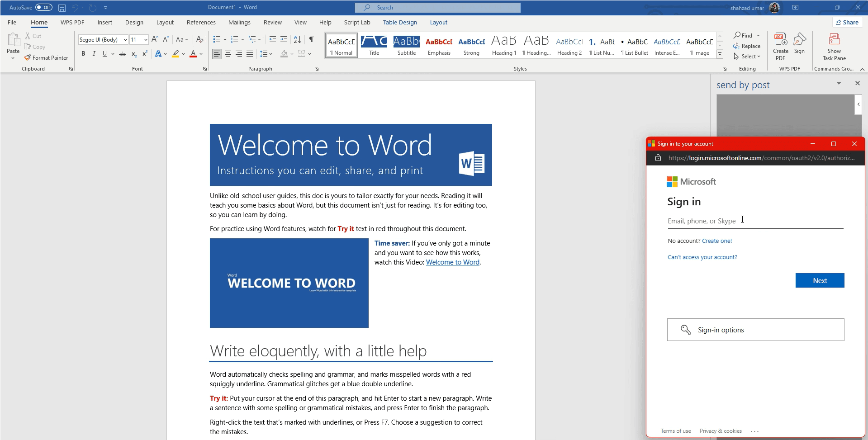868x440 pixels.
Task: Click the Format Painter tool
Action: coord(46,58)
